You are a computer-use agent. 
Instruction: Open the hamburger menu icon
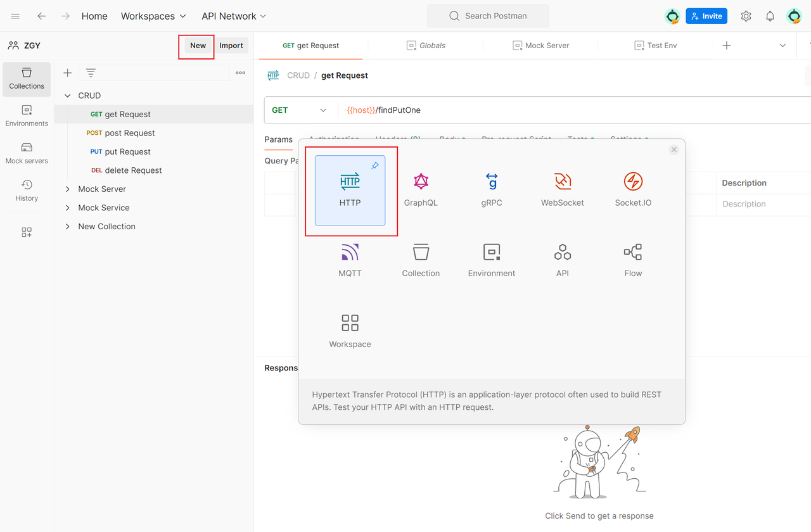tap(15, 16)
